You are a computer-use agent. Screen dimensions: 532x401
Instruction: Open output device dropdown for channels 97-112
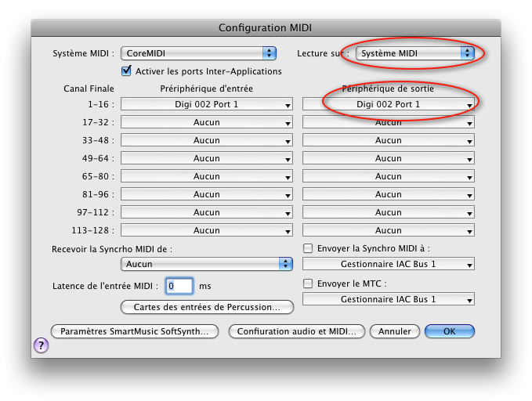(x=389, y=212)
